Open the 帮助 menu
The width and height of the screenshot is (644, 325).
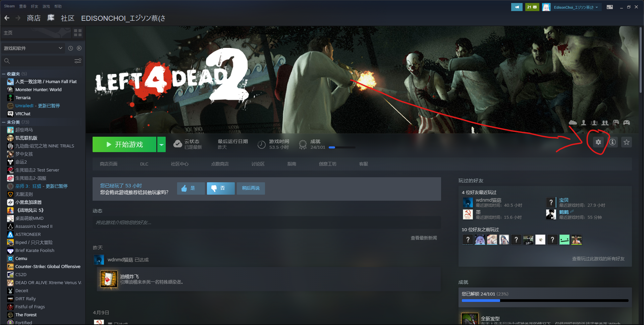click(x=58, y=6)
